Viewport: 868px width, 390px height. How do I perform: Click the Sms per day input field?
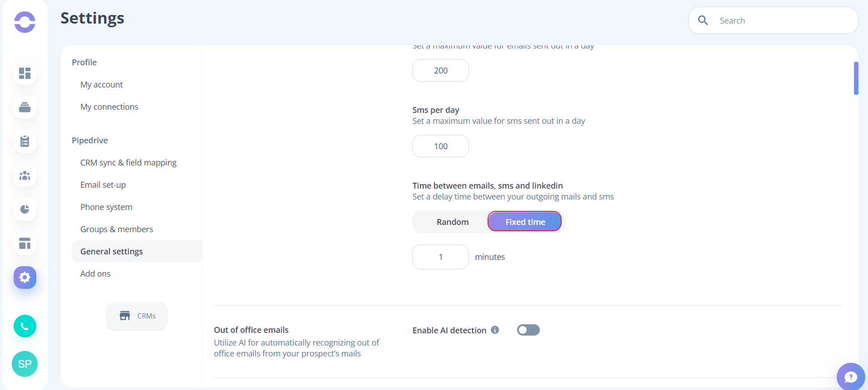point(440,146)
